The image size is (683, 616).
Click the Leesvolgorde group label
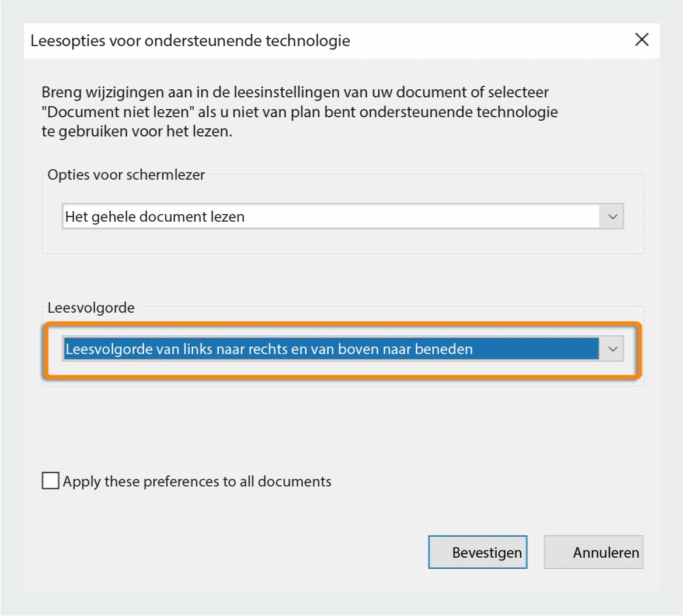(x=91, y=308)
